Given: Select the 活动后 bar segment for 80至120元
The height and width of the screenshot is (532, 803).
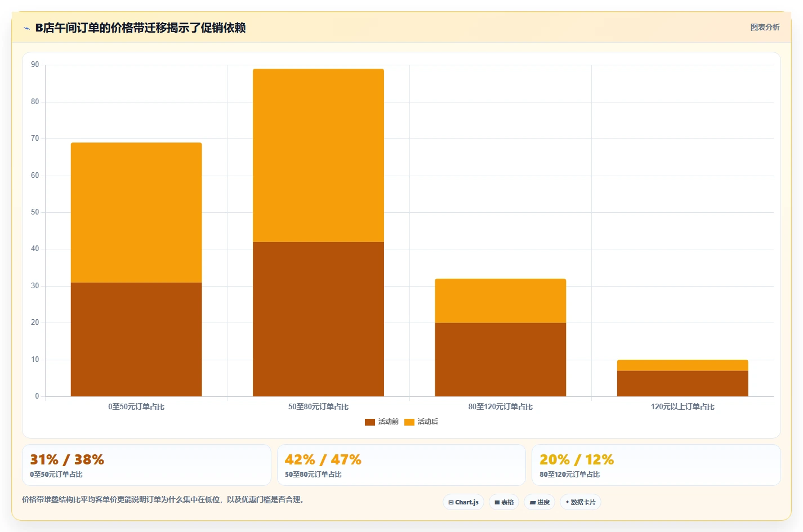Looking at the screenshot, I should click(501, 301).
